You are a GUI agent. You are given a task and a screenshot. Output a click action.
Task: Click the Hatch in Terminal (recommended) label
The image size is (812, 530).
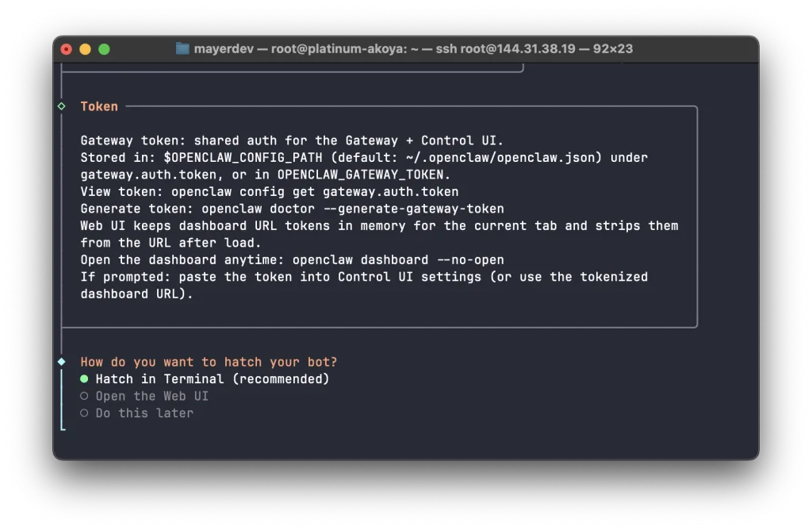tap(213, 379)
